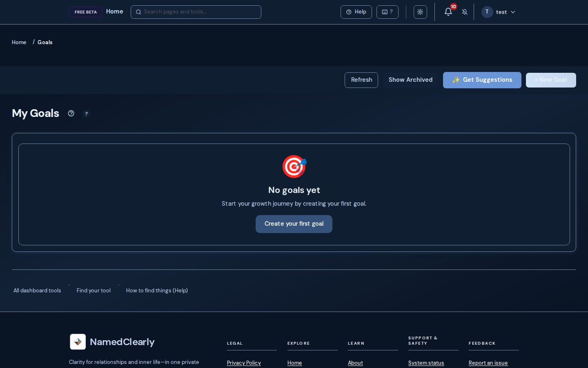The height and width of the screenshot is (368, 588).
Task: Open About link under Learn
Action: 355,363
